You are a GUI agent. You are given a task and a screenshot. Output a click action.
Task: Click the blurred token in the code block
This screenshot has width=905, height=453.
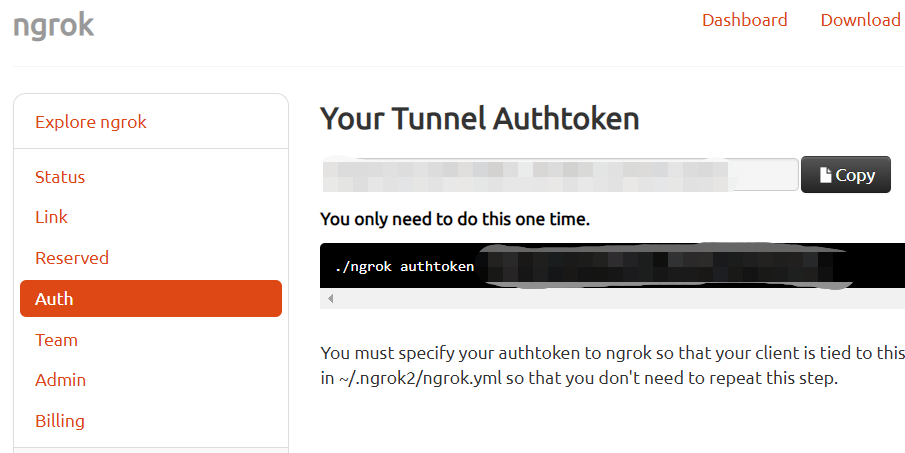coord(660,267)
